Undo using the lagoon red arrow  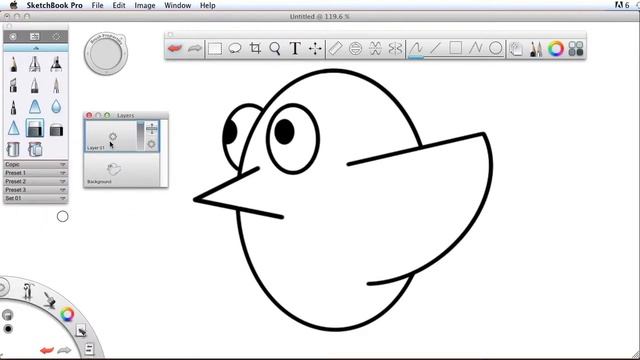[47, 350]
